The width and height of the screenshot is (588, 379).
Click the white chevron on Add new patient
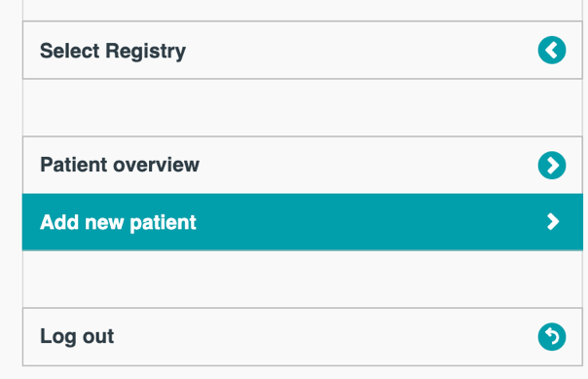point(553,222)
